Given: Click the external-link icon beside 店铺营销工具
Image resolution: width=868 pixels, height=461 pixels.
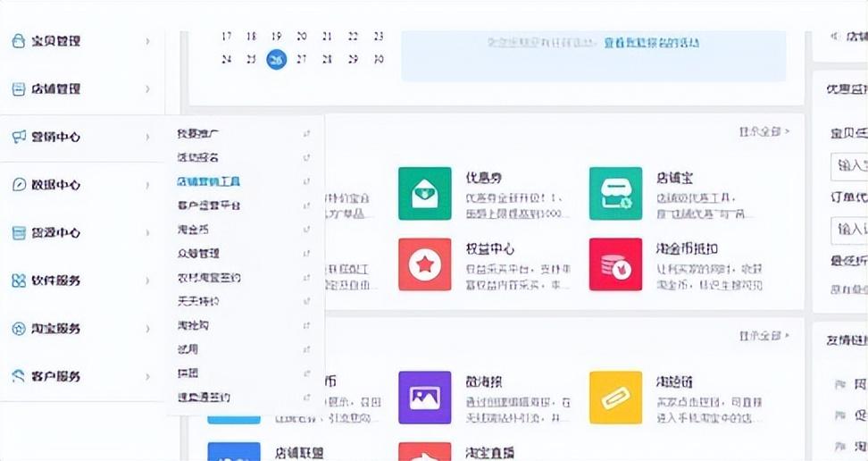Looking at the screenshot, I should 306,181.
